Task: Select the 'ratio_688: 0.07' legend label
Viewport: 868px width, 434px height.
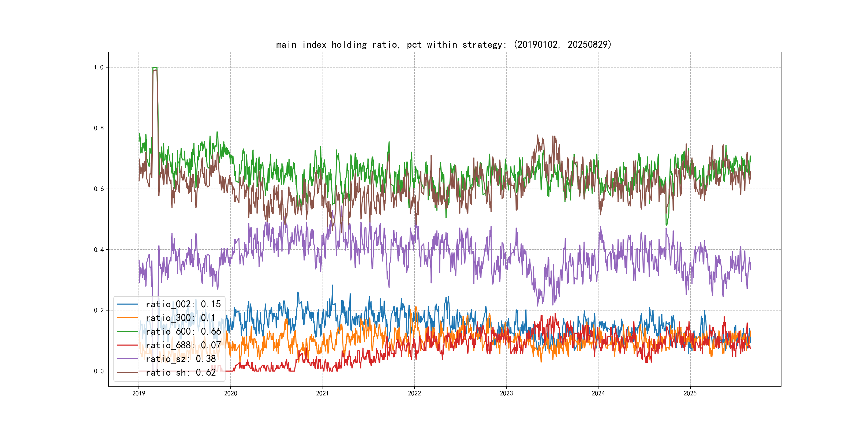Action: tap(183, 345)
